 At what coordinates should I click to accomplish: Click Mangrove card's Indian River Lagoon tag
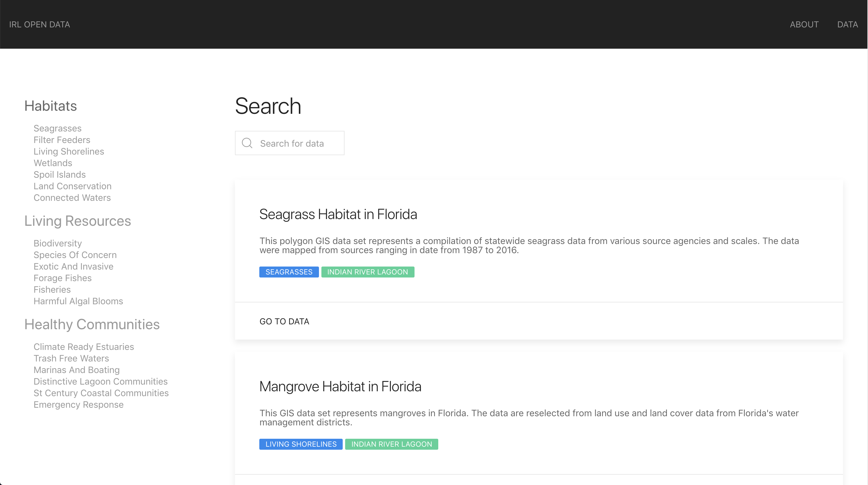click(391, 444)
